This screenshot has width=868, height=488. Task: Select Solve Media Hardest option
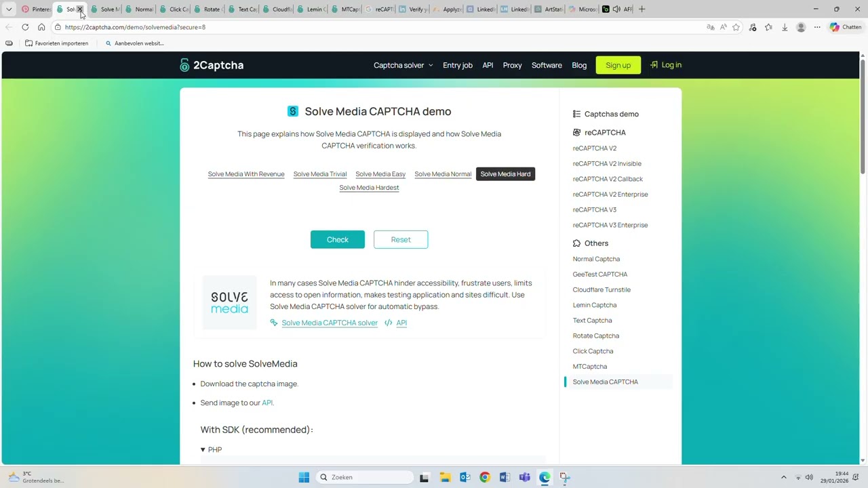(x=369, y=188)
